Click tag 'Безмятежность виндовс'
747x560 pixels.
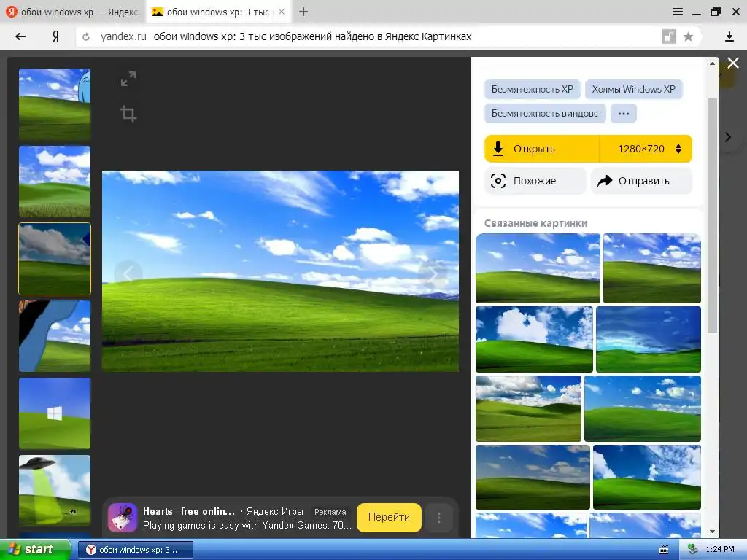click(x=544, y=113)
